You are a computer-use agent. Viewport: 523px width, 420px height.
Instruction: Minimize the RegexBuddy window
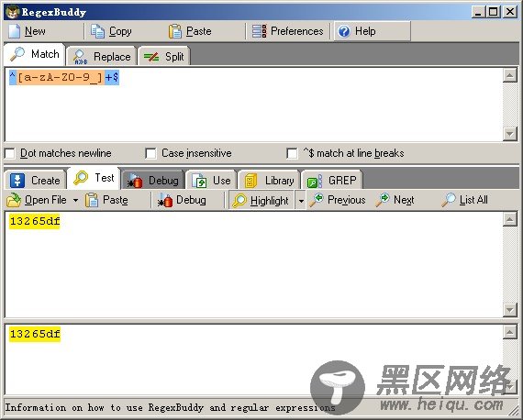[479, 12]
